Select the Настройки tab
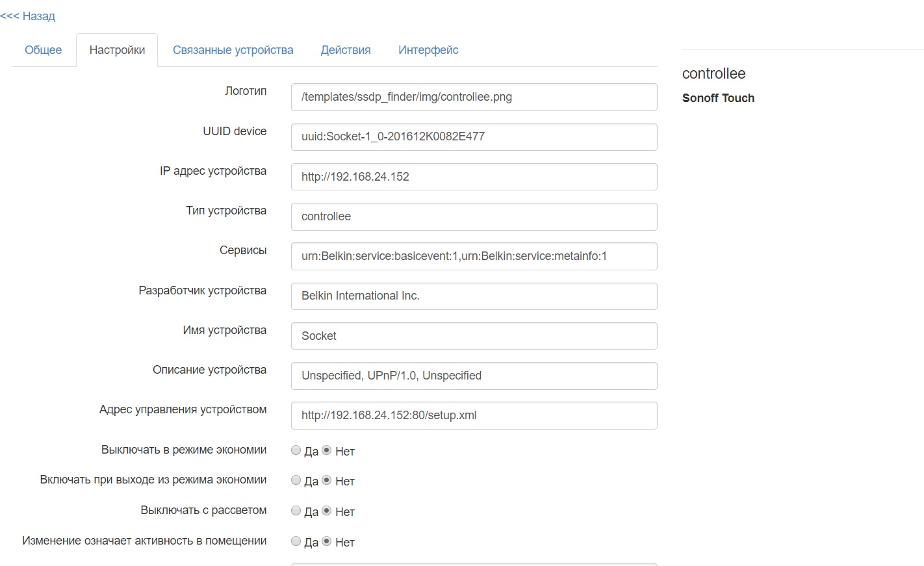 (x=117, y=50)
